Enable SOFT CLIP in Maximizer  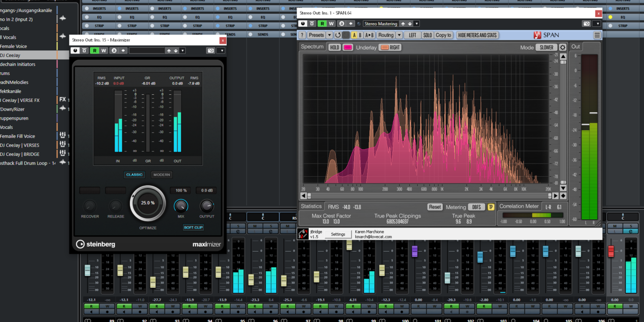193,227
